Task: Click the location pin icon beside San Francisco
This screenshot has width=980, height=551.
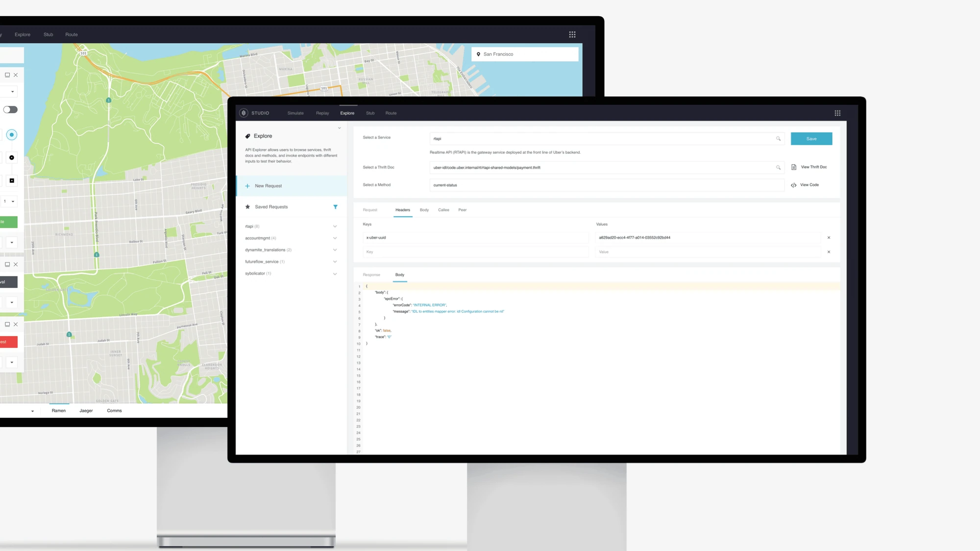Action: 478,54
